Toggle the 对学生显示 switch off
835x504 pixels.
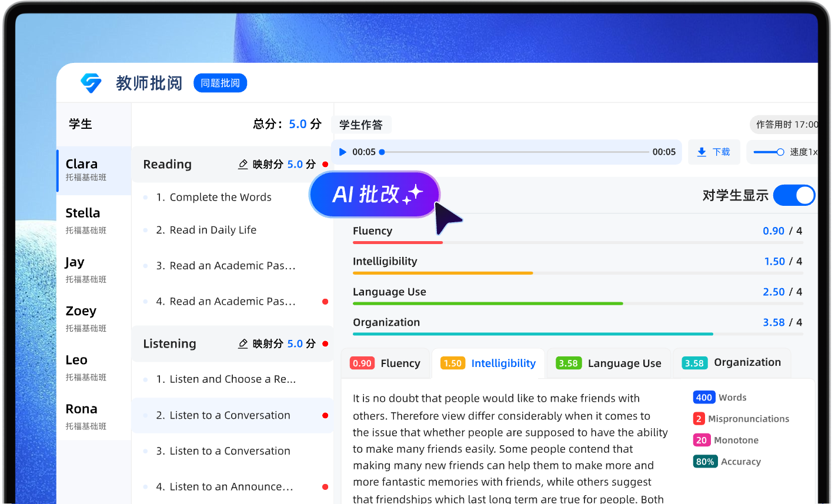click(x=794, y=195)
